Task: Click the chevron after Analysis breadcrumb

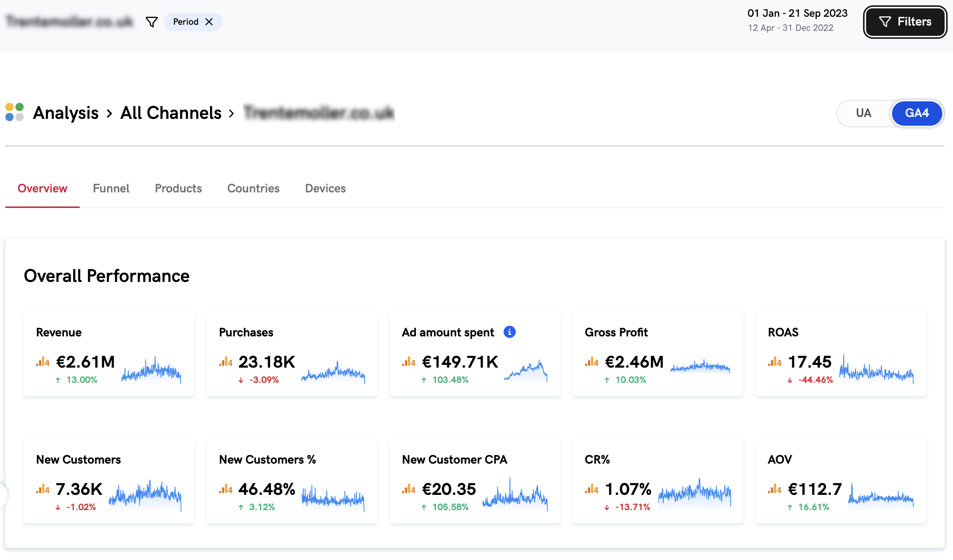Action: [109, 113]
